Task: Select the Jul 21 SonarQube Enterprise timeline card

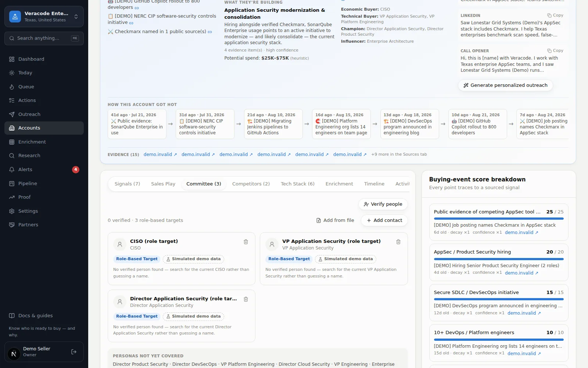Action: pos(137,124)
